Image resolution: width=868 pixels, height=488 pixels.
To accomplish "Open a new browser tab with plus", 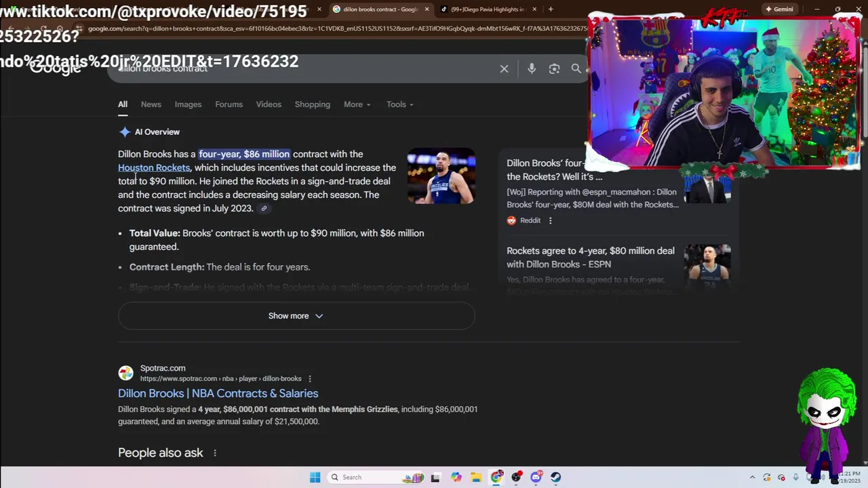I will [551, 9].
